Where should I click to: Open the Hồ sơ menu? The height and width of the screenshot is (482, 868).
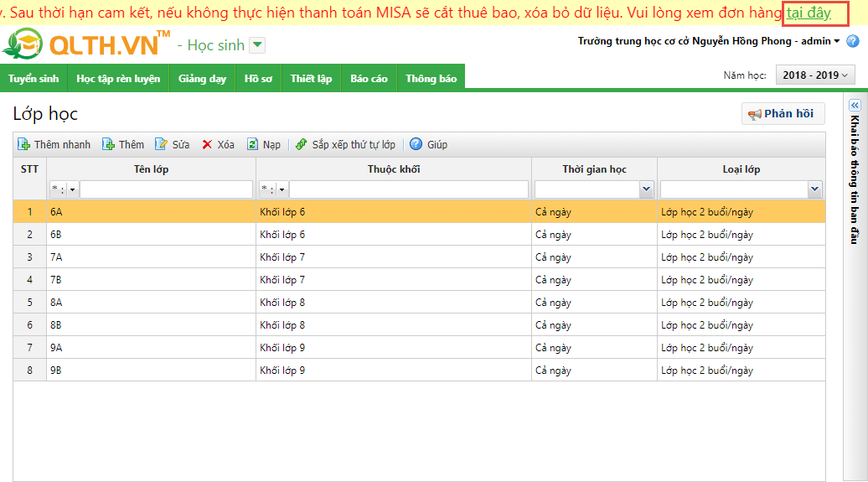coord(259,78)
